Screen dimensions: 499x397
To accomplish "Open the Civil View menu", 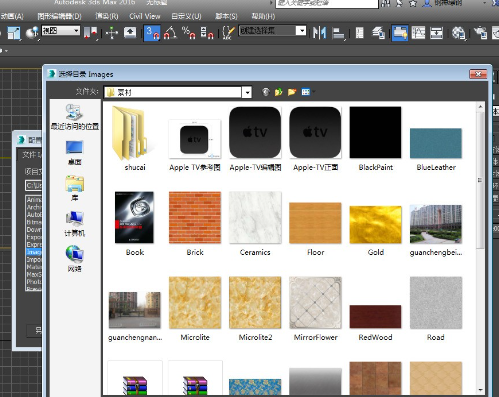I will pos(145,16).
